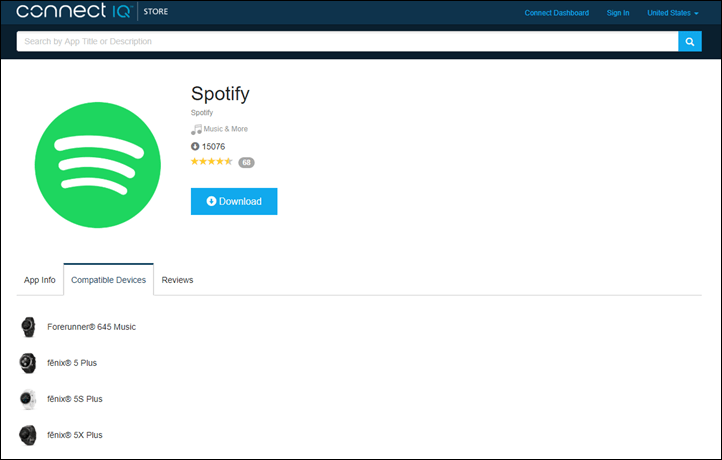Click the Music & More category link
This screenshot has height=460, width=722.
(226, 129)
